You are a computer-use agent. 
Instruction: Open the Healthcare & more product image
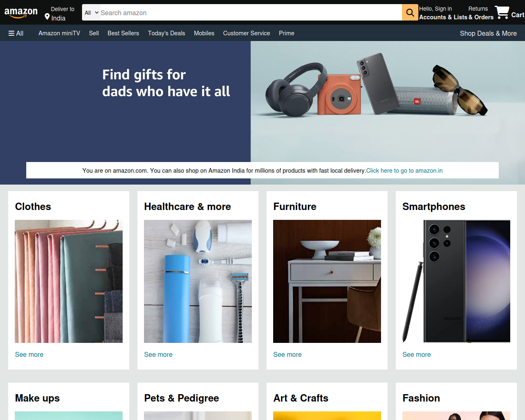[x=198, y=281]
